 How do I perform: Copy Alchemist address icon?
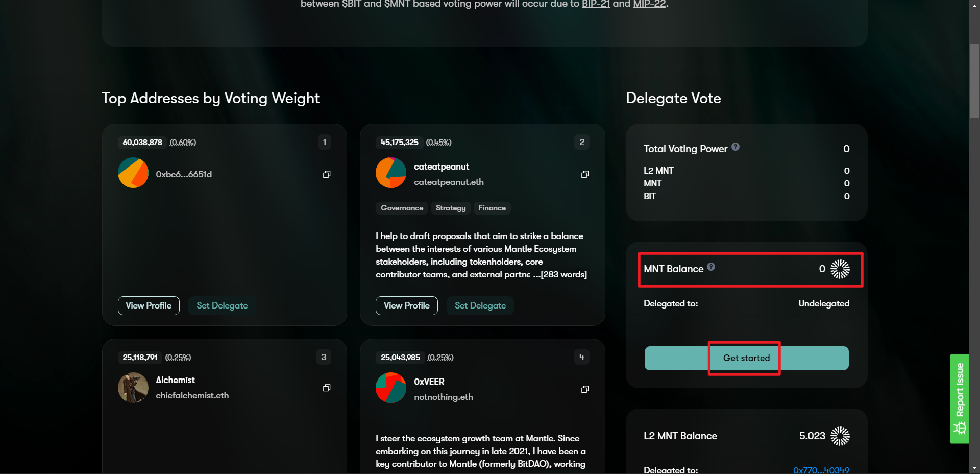(x=327, y=388)
